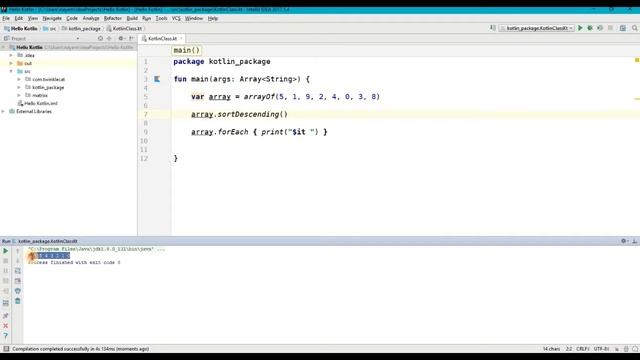Expand the .idea folder
Image resolution: width=640 pixels, height=360 pixels.
click(x=11, y=55)
